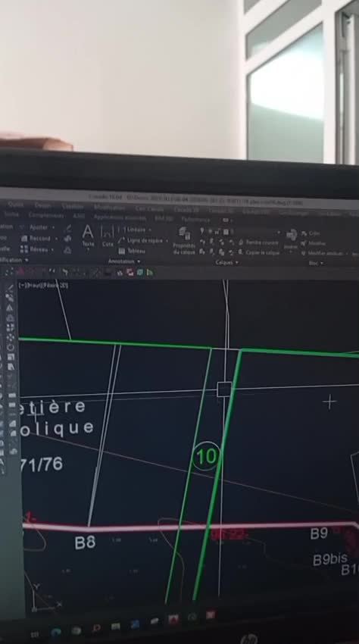
Task: Click the Réseau array icon
Action: pyautogui.click(x=24, y=249)
